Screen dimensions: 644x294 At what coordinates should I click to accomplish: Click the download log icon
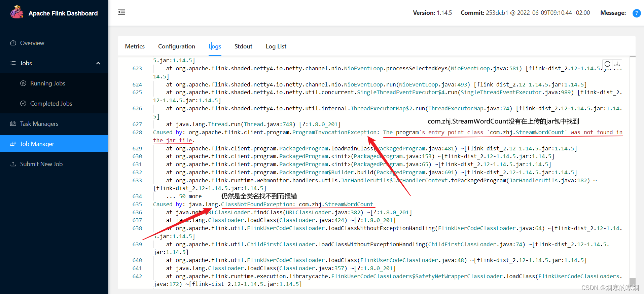click(x=617, y=64)
